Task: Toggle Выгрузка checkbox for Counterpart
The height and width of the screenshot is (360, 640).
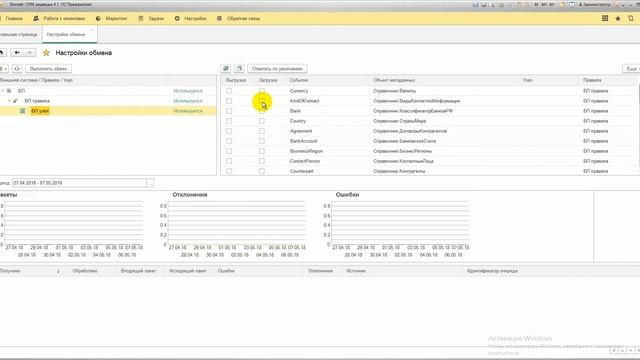Action: click(229, 171)
